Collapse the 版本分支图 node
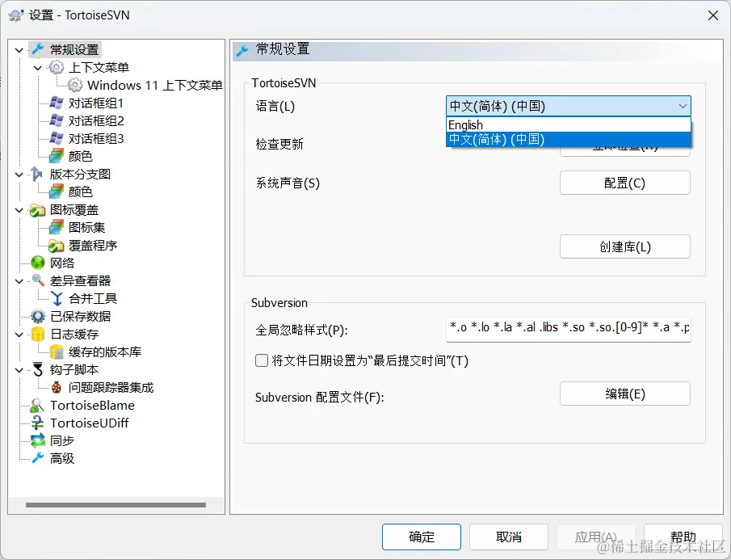The width and height of the screenshot is (731, 560). [19, 175]
